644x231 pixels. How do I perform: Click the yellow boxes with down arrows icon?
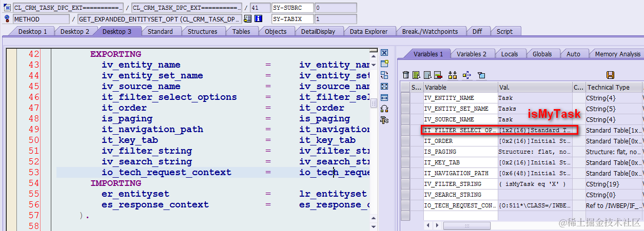453,75
